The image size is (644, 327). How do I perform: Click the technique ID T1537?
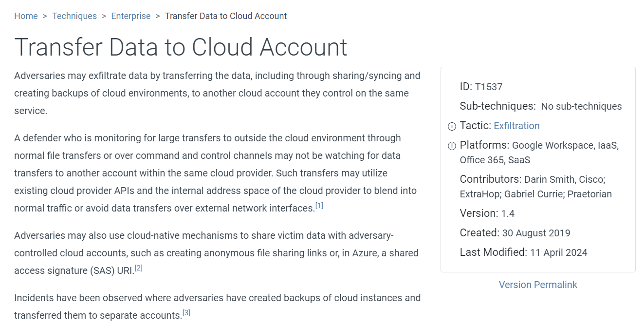tap(488, 87)
